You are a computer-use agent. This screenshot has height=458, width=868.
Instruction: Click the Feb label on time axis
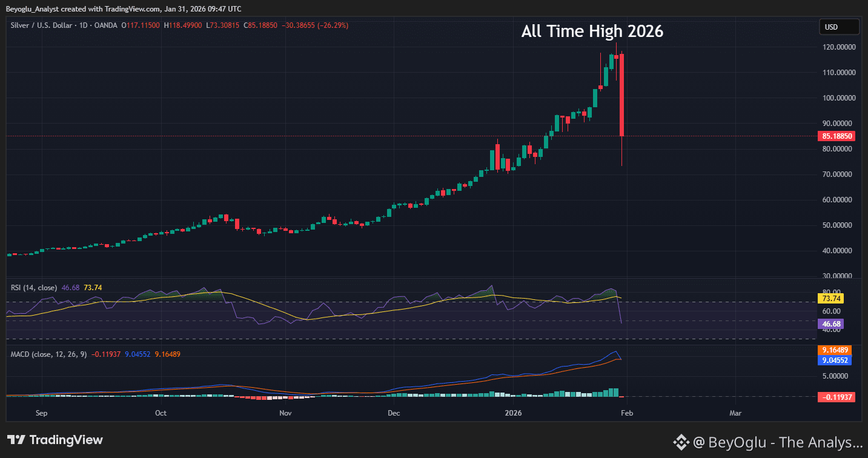(x=627, y=414)
